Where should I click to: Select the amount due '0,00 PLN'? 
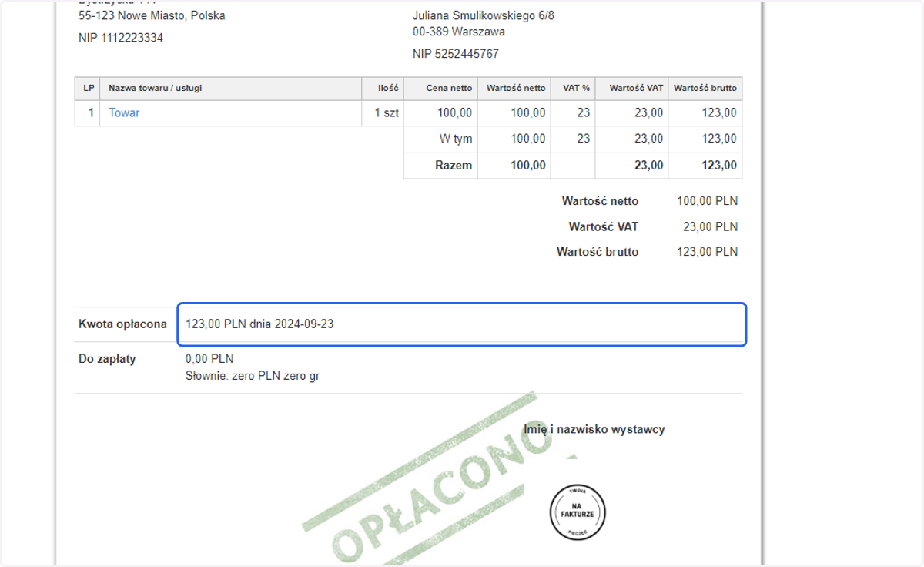[x=209, y=359]
